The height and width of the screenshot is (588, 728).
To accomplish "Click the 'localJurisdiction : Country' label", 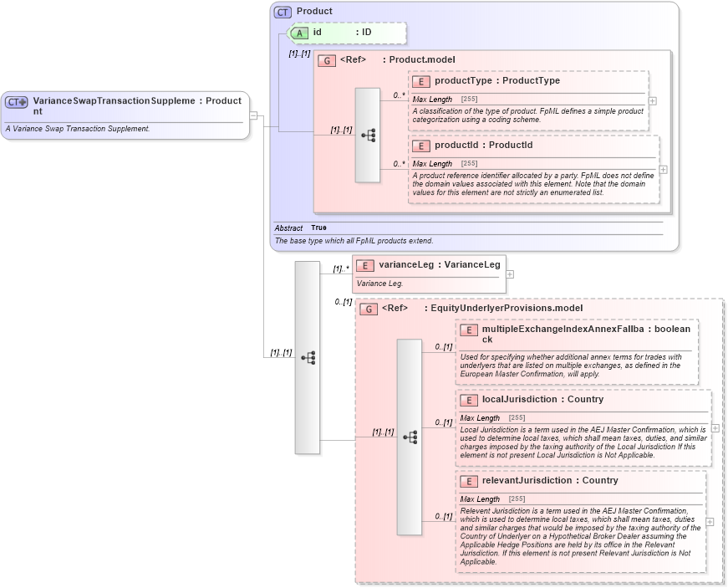I will pyautogui.click(x=542, y=399).
